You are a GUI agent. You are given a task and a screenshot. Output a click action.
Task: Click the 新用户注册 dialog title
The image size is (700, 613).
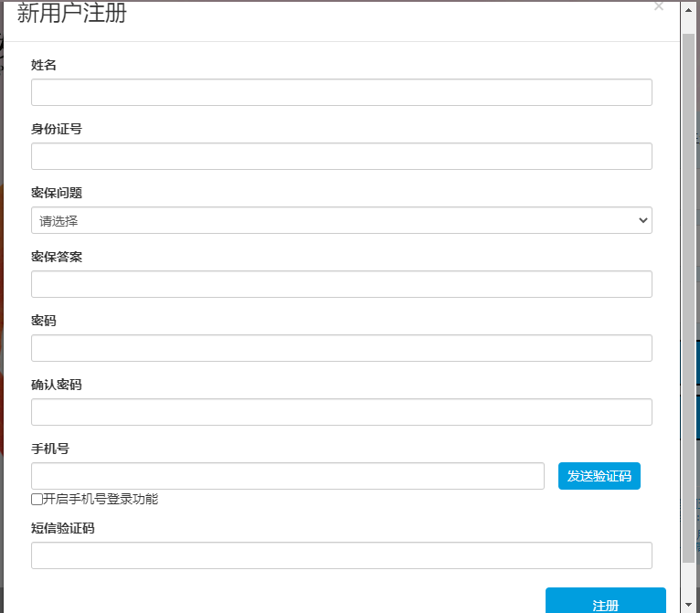pyautogui.click(x=72, y=14)
